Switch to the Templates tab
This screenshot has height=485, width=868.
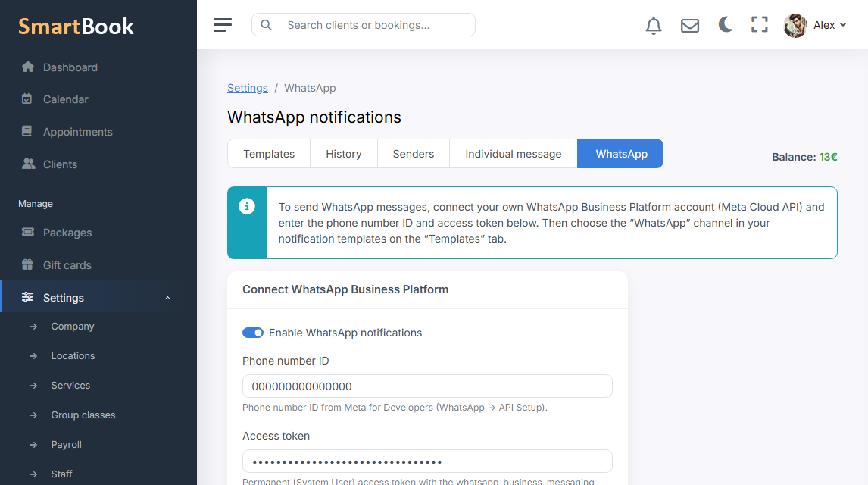[x=269, y=154]
